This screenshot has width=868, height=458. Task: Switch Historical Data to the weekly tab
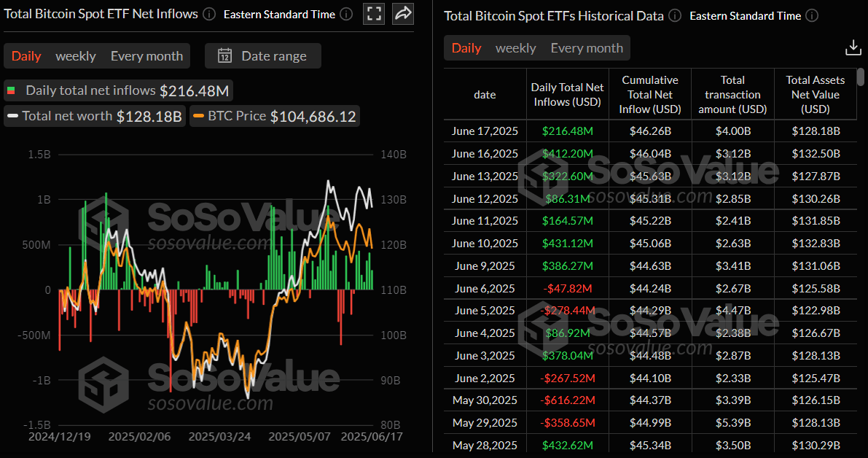click(515, 48)
